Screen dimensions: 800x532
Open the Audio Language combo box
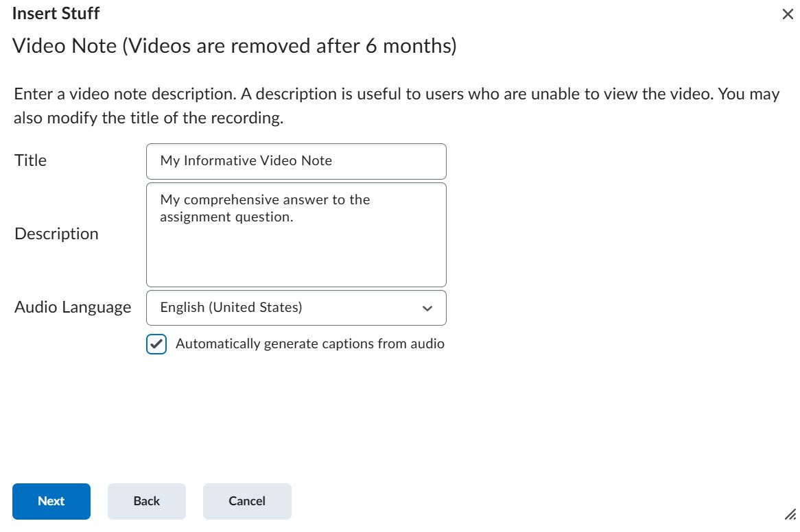click(x=296, y=308)
